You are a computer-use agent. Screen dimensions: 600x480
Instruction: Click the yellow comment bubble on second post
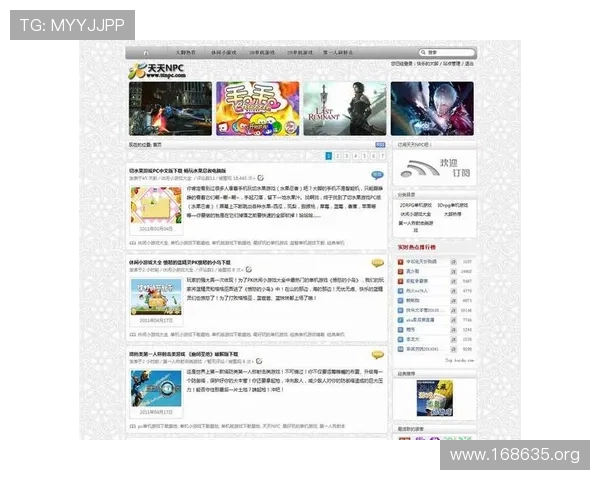377,263
